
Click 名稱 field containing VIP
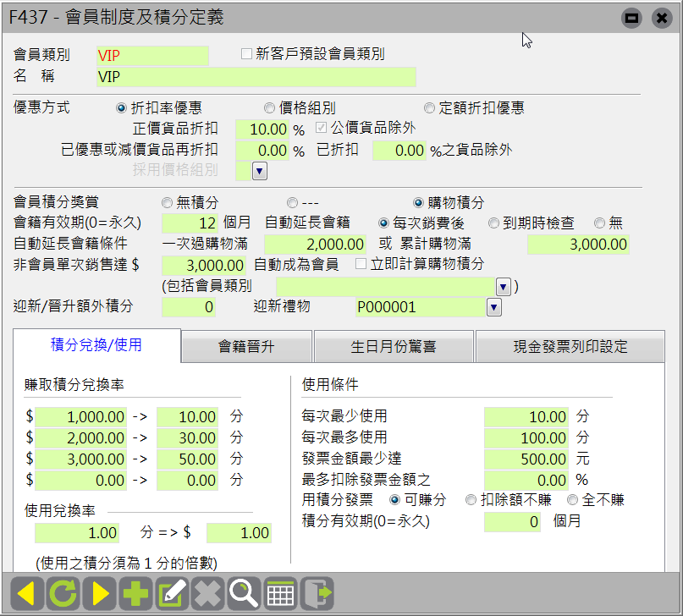(256, 77)
